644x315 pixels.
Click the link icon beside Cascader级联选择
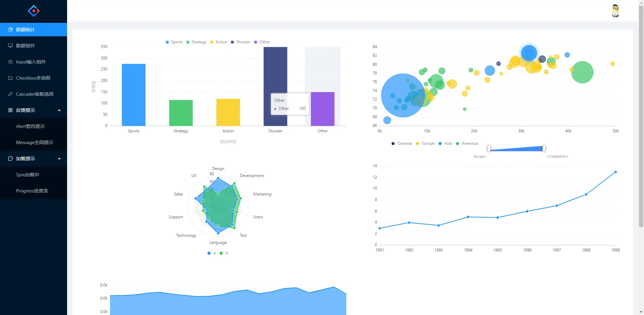click(10, 94)
